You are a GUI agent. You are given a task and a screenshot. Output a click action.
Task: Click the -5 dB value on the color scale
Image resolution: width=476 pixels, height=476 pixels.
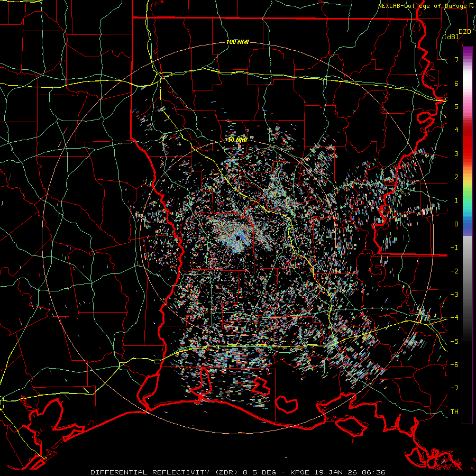[454, 342]
